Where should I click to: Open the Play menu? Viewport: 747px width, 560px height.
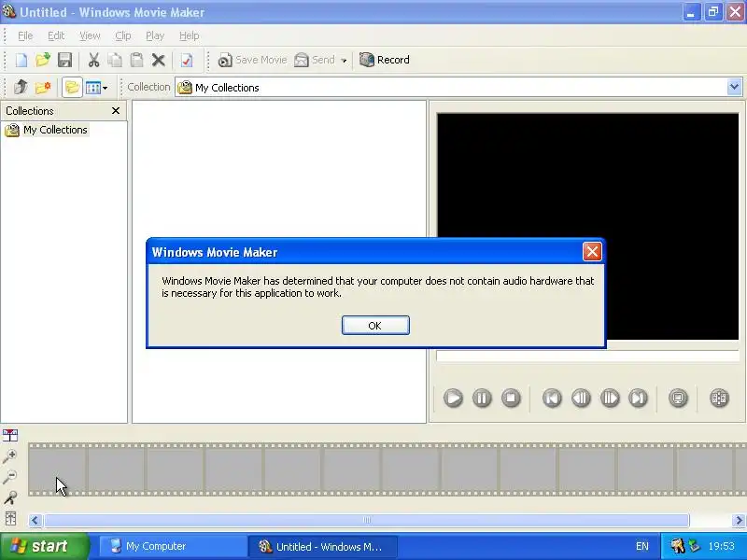click(x=155, y=35)
